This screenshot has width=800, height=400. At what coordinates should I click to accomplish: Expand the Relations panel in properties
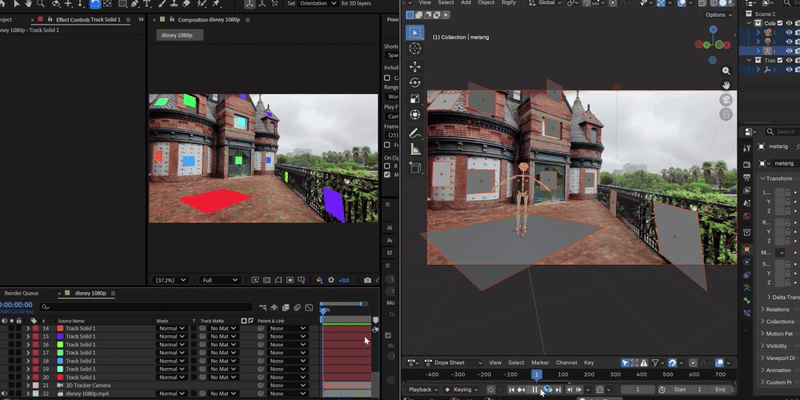pos(777,309)
